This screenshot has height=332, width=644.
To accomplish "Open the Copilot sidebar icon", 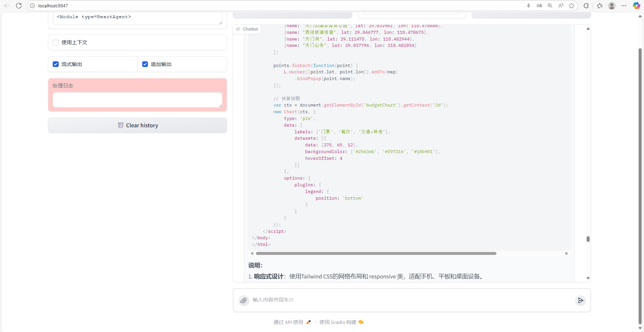I will [x=636, y=6].
